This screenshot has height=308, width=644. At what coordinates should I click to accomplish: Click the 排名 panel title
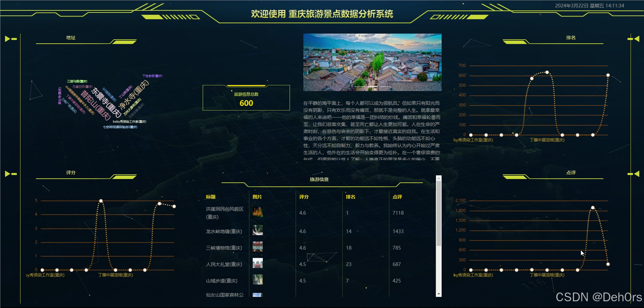click(x=571, y=38)
